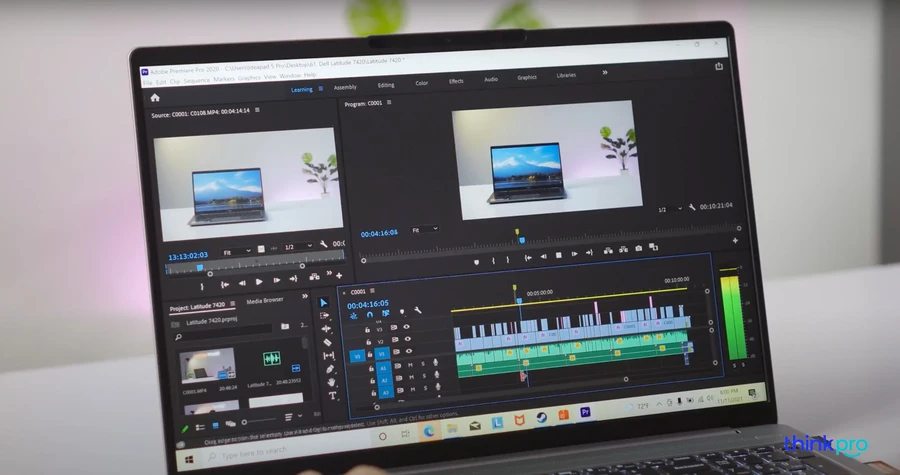Image resolution: width=900 pixels, height=475 pixels.
Task: Select the Type tool
Action: tap(332, 395)
